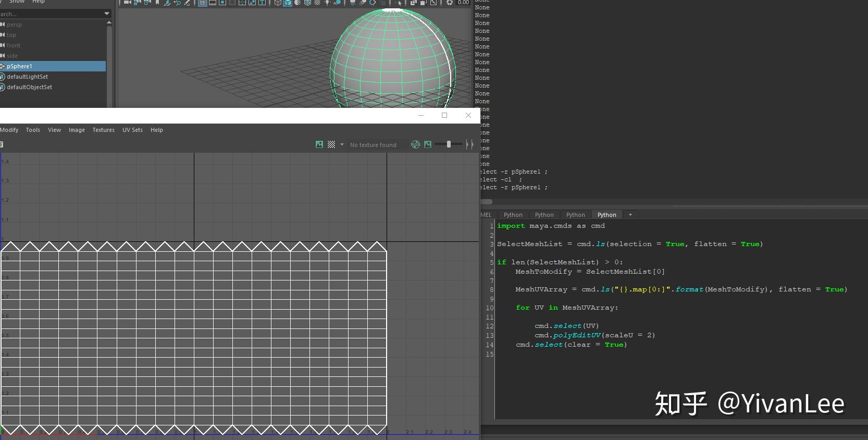Click the textured display checker sphere icon
The width and height of the screenshot is (868, 440).
tap(317, 3)
